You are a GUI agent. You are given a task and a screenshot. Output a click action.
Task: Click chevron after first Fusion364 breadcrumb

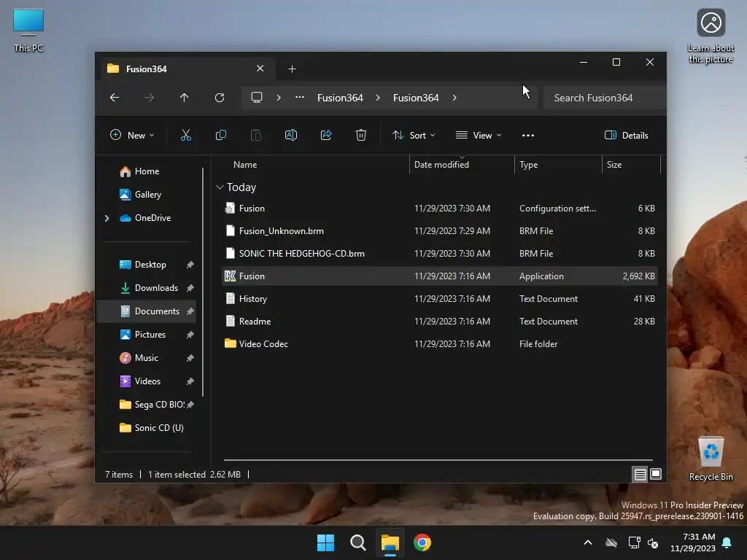tap(378, 98)
